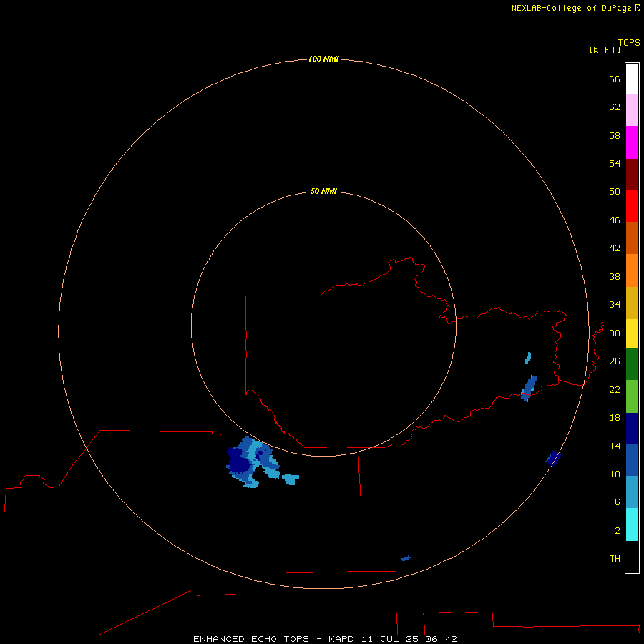Click the medium blue legend swatch
The height and width of the screenshot is (644, 644).
pos(632,460)
